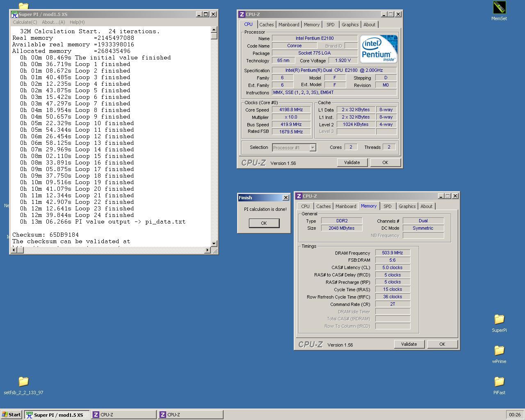Click the Channels # Dual field
The height and width of the screenshot is (420, 525).
pos(423,221)
